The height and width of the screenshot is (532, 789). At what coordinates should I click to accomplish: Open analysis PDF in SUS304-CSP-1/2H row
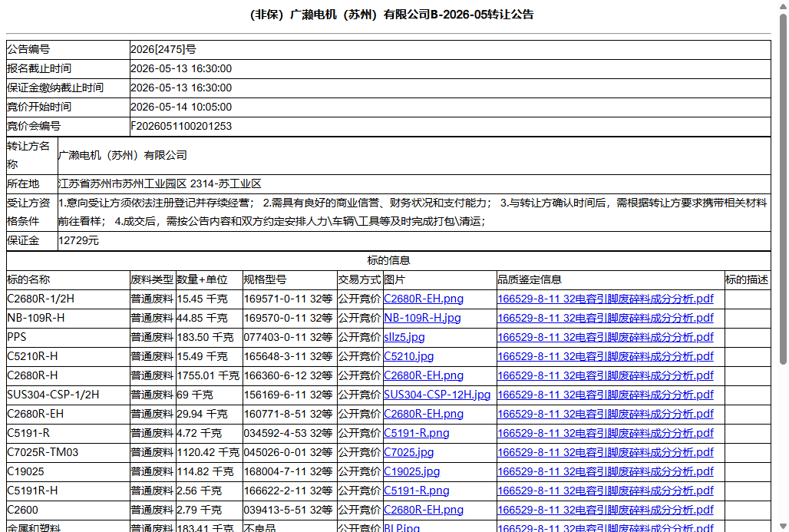coord(606,395)
